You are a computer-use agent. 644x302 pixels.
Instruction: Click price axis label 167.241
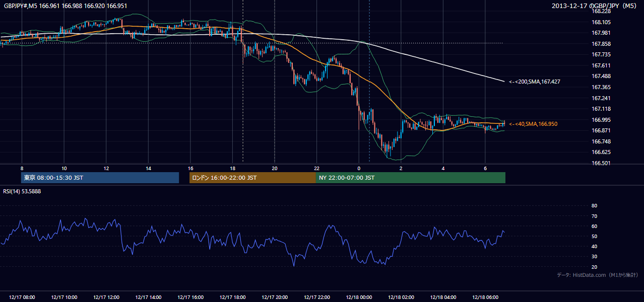(601, 98)
